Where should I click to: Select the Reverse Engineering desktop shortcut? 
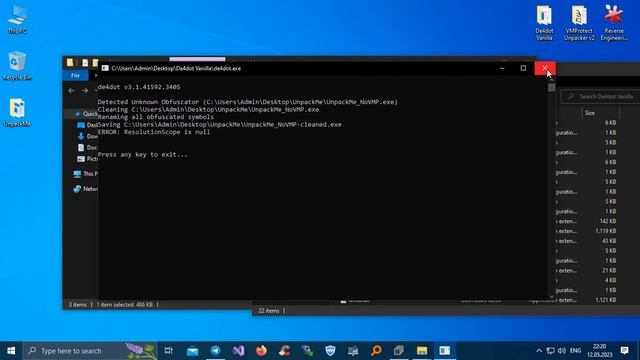pyautogui.click(x=613, y=22)
